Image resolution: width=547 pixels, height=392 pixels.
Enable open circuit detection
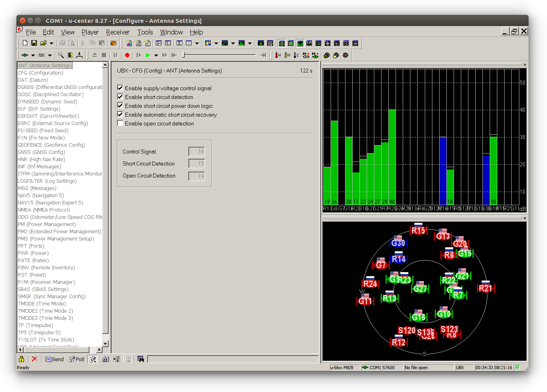click(x=120, y=123)
